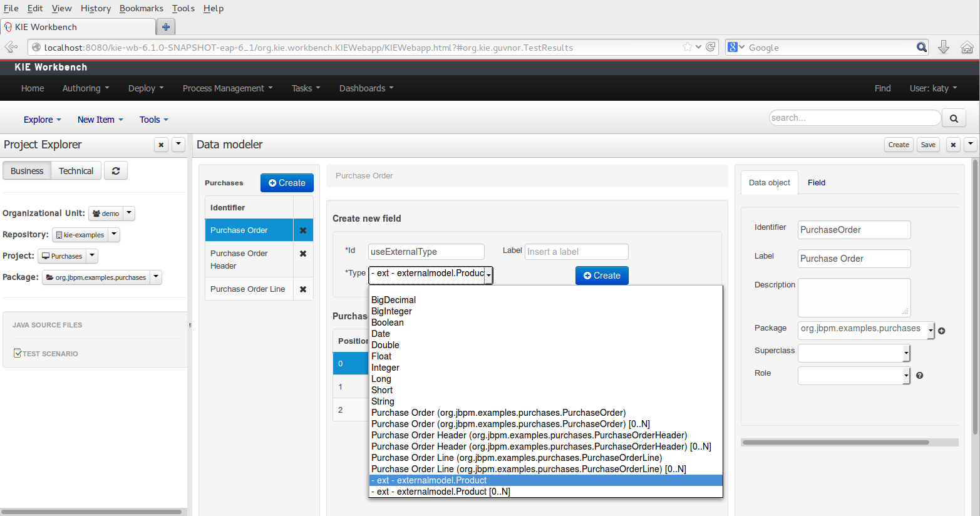Click Create button next to Purchases

(x=287, y=183)
